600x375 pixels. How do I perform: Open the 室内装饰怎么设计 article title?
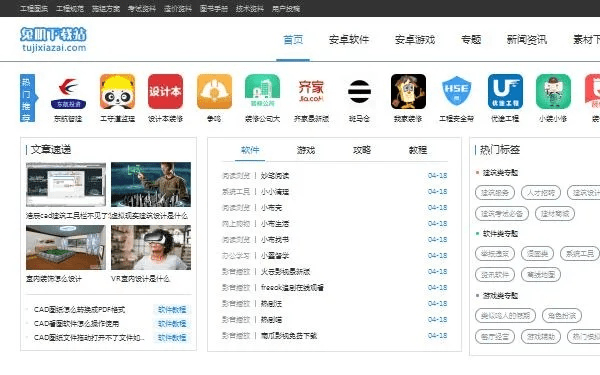point(54,279)
